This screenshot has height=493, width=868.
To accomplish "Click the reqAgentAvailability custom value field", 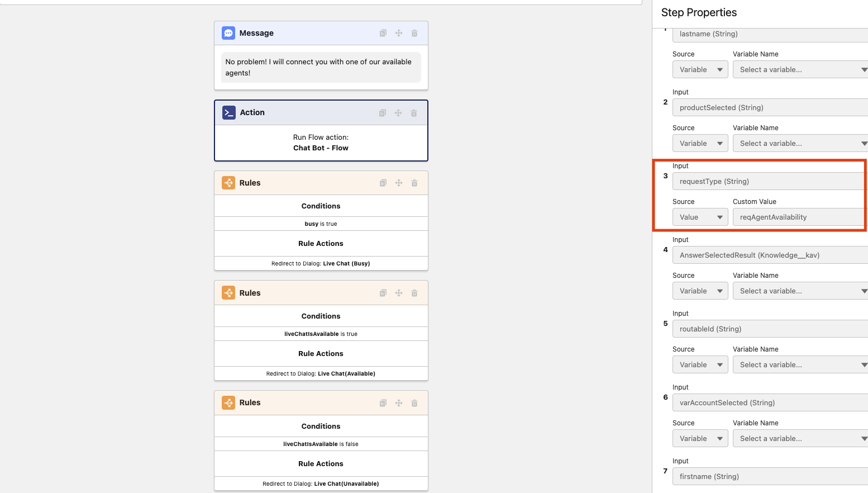I will [798, 217].
